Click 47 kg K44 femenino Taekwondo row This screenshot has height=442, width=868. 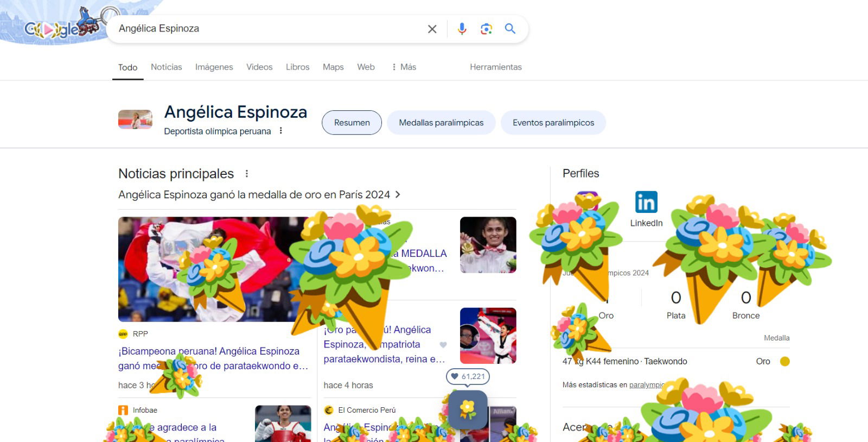coord(676,362)
